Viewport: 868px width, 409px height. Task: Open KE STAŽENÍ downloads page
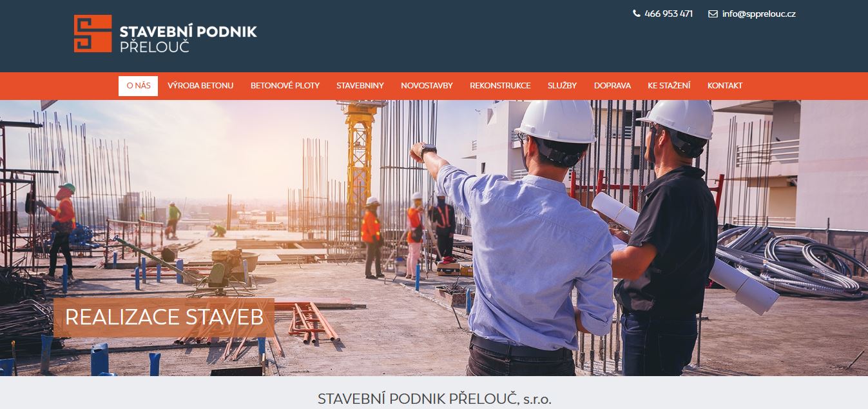(x=669, y=86)
